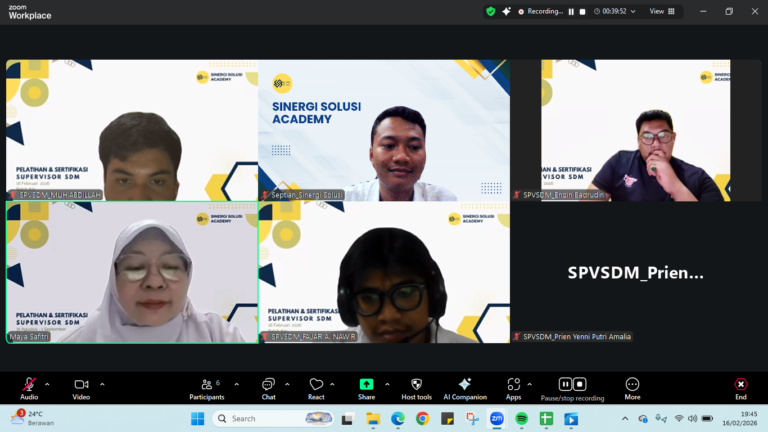Screen dimensions: 768x432
Task: Expand the Video options arrow
Action: tap(102, 384)
